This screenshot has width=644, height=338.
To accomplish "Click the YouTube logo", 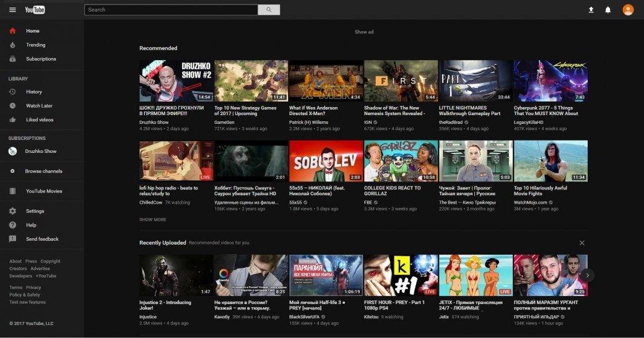I will [35, 10].
